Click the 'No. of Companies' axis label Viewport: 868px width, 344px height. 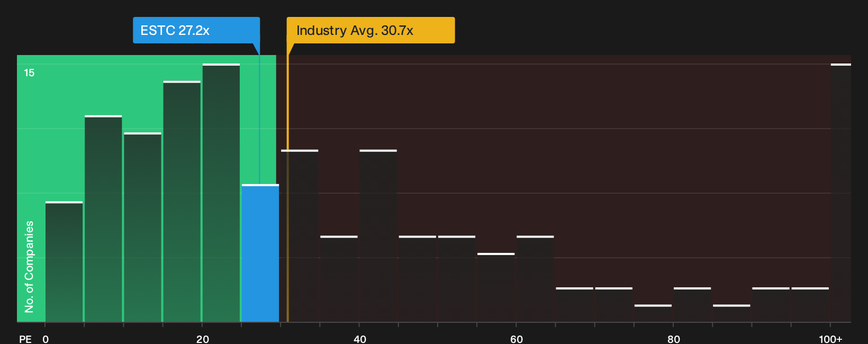click(29, 267)
